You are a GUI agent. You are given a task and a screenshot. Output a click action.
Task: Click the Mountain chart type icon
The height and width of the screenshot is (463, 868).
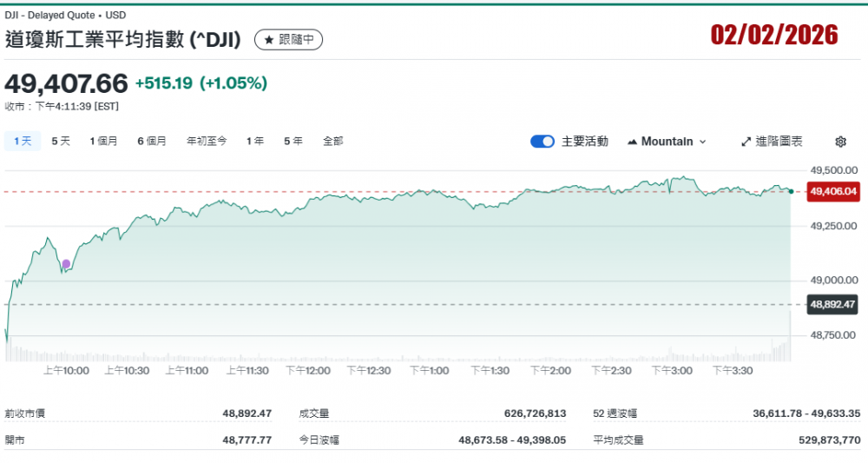click(632, 142)
